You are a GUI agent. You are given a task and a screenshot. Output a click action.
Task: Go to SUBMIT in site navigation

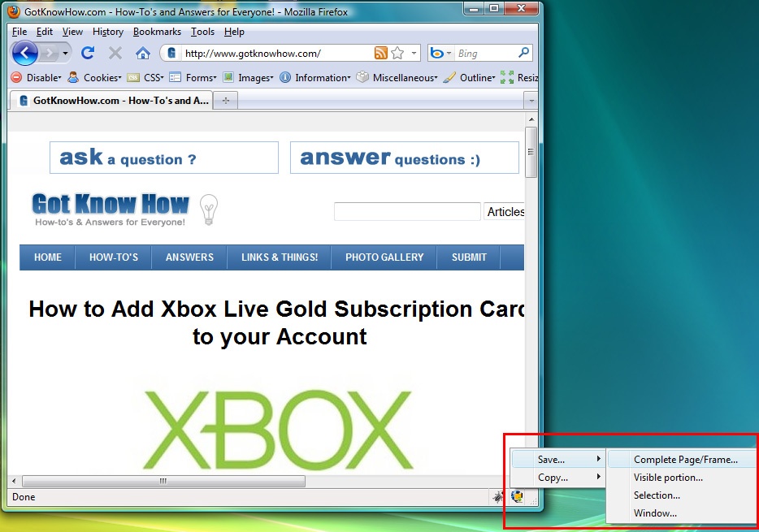point(469,257)
